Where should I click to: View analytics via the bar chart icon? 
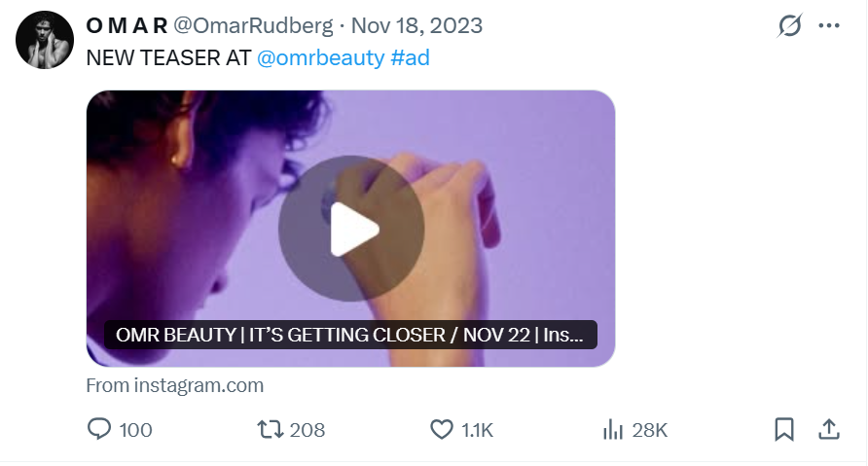point(613,429)
